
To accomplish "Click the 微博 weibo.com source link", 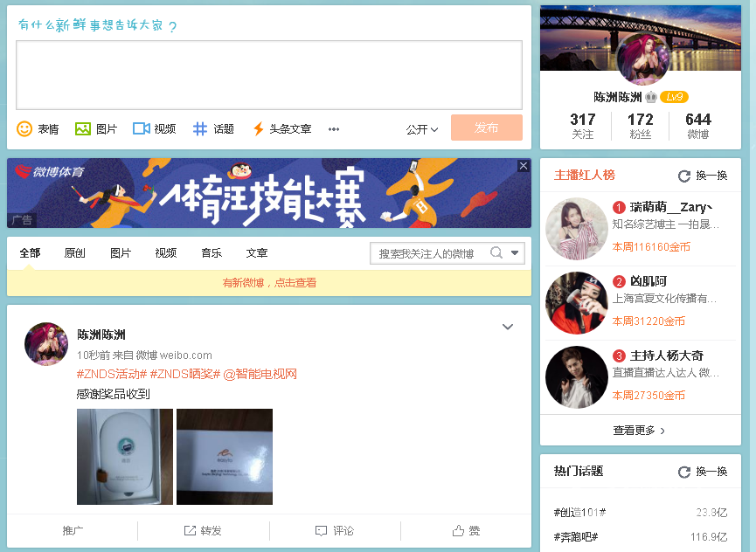I will (174, 355).
